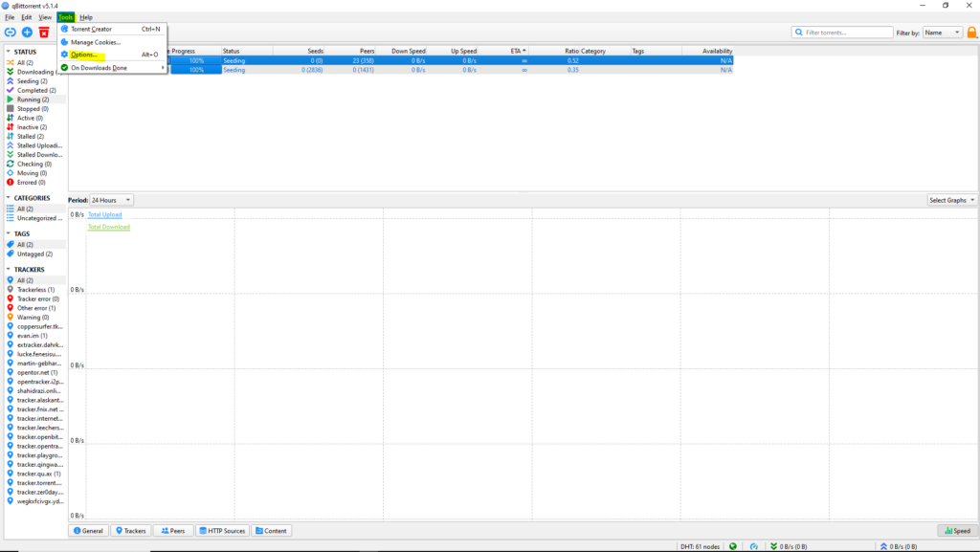Screen dimensions: 980x552
Task: Click the green checkmark On Downloads Done icon
Action: click(x=64, y=67)
